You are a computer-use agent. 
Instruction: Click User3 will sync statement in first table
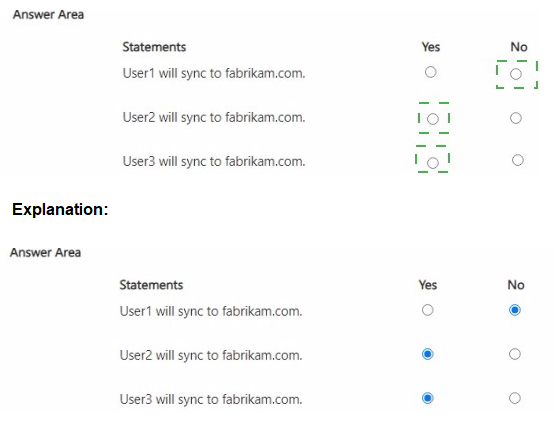point(214,162)
